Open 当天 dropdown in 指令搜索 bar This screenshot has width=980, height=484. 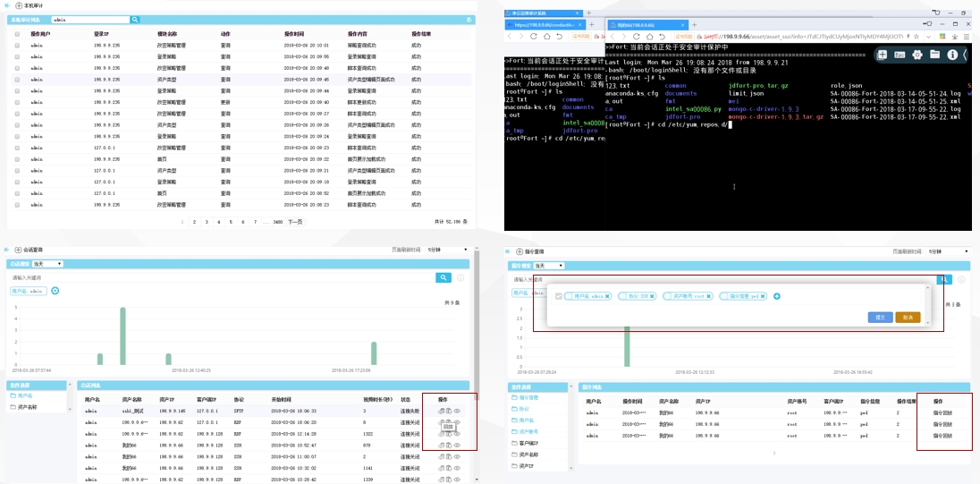pyautogui.click(x=549, y=266)
